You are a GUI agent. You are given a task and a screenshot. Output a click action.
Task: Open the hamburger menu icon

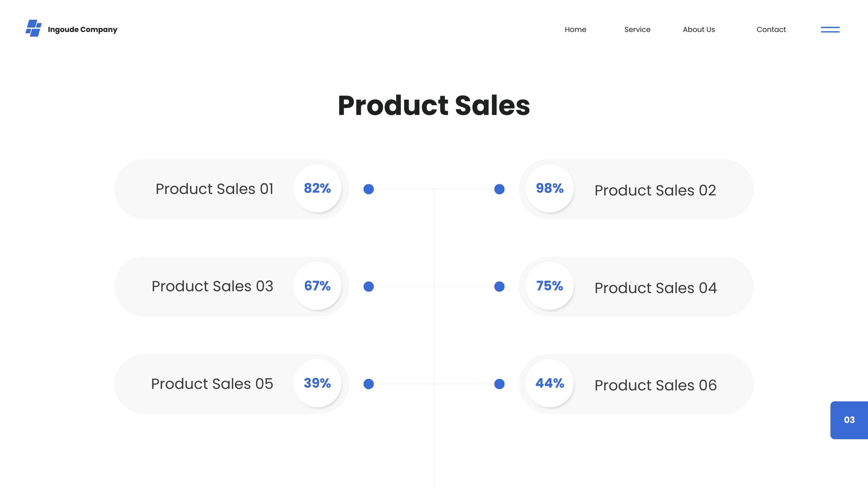pyautogui.click(x=830, y=30)
